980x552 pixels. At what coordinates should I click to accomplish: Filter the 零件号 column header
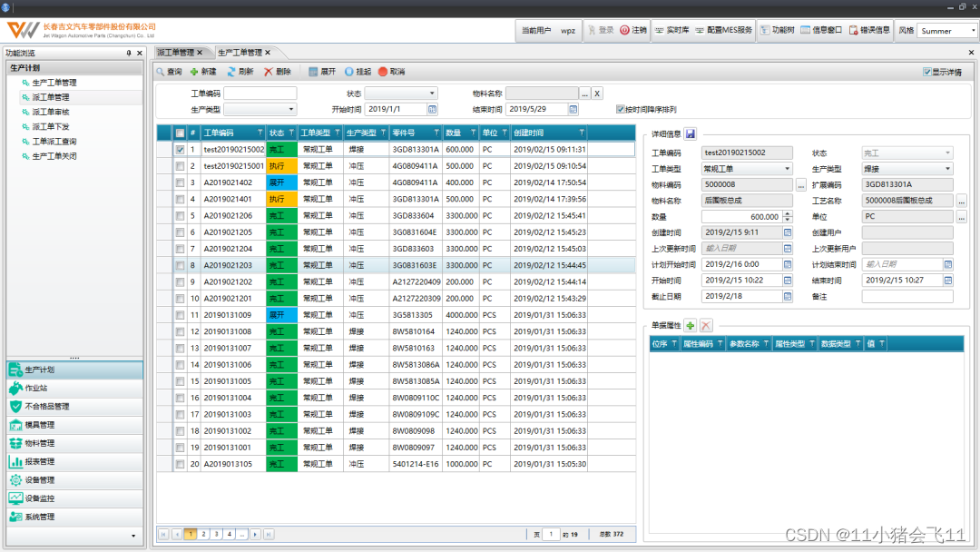tap(436, 133)
